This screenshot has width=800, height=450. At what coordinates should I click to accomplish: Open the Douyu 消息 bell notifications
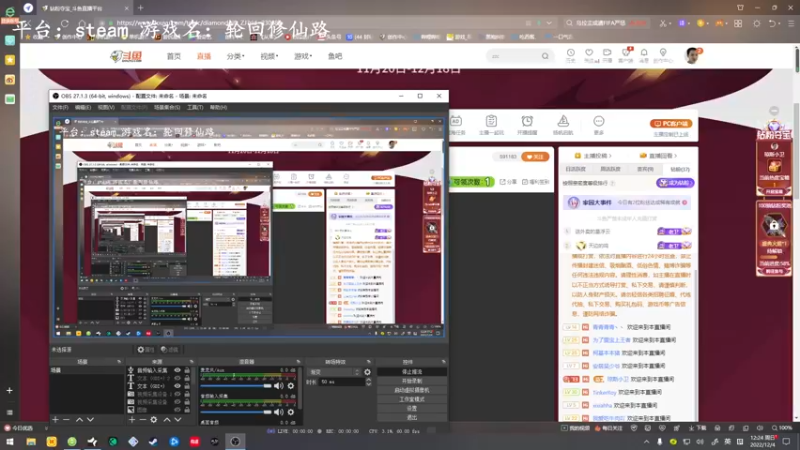pos(644,53)
